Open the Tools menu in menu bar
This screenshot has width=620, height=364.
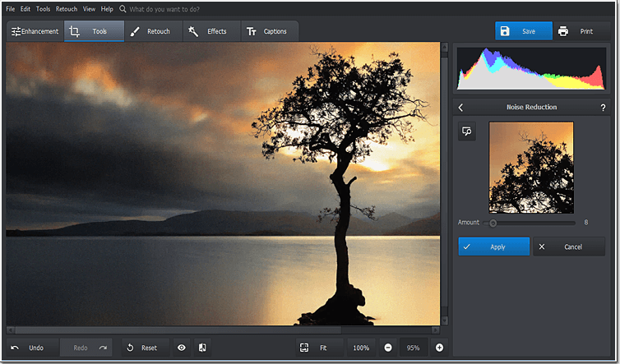click(x=43, y=9)
